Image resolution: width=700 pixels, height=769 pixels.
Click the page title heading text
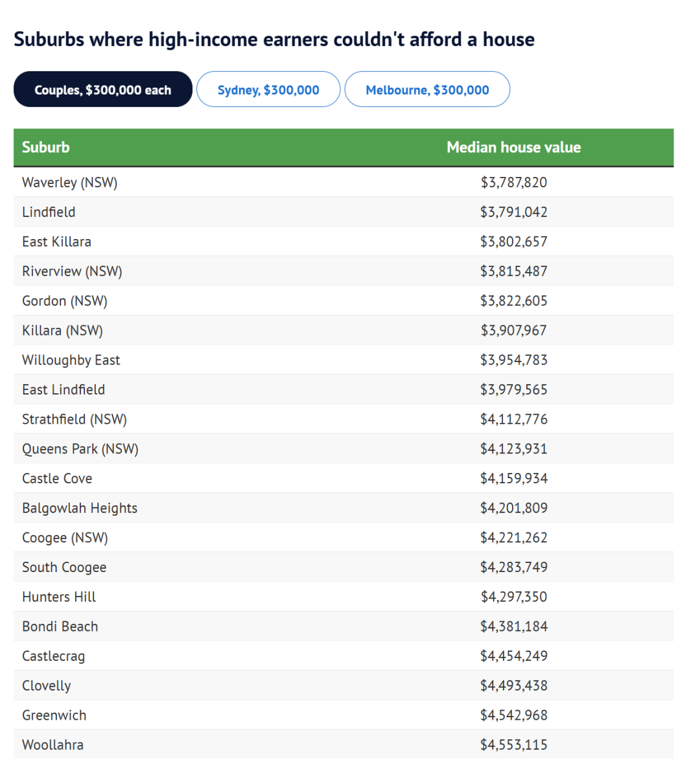[274, 40]
